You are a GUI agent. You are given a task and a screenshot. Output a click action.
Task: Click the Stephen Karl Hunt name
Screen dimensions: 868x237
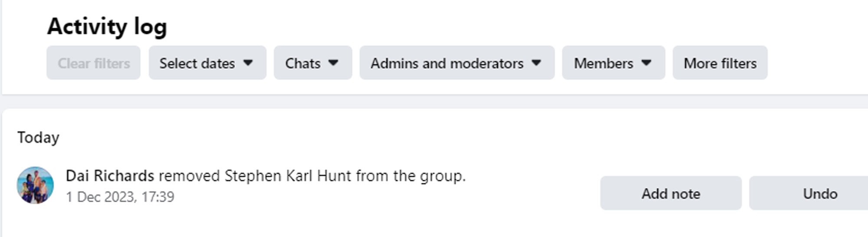tap(287, 176)
